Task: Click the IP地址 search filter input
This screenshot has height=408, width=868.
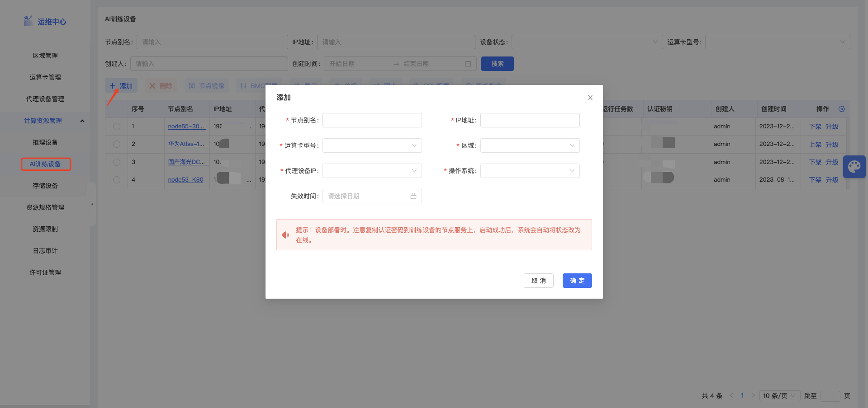Action: (x=396, y=42)
